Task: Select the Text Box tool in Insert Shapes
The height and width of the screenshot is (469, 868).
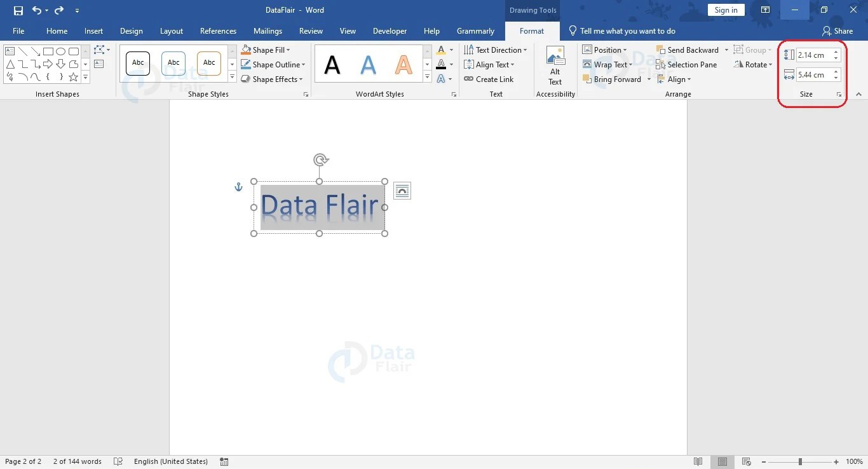Action: (x=10, y=51)
